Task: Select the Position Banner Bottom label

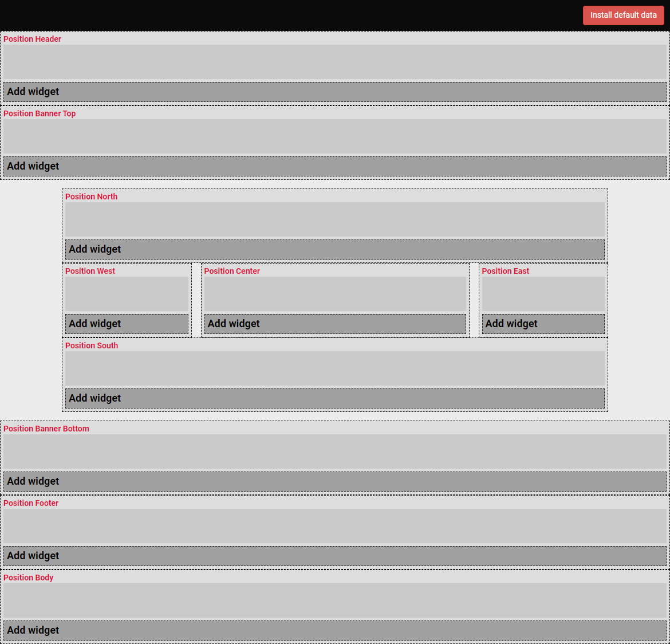Action: (46, 429)
